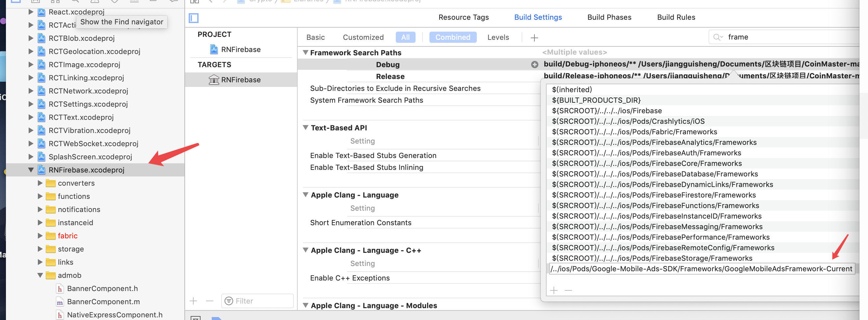The height and width of the screenshot is (320, 868).
Task: Click the fabric folder icon
Action: 50,236
